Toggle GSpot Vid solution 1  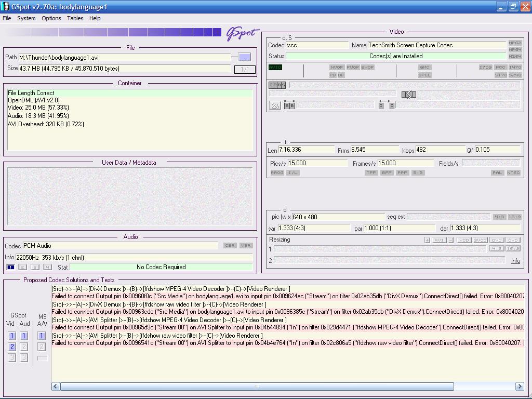12,336
